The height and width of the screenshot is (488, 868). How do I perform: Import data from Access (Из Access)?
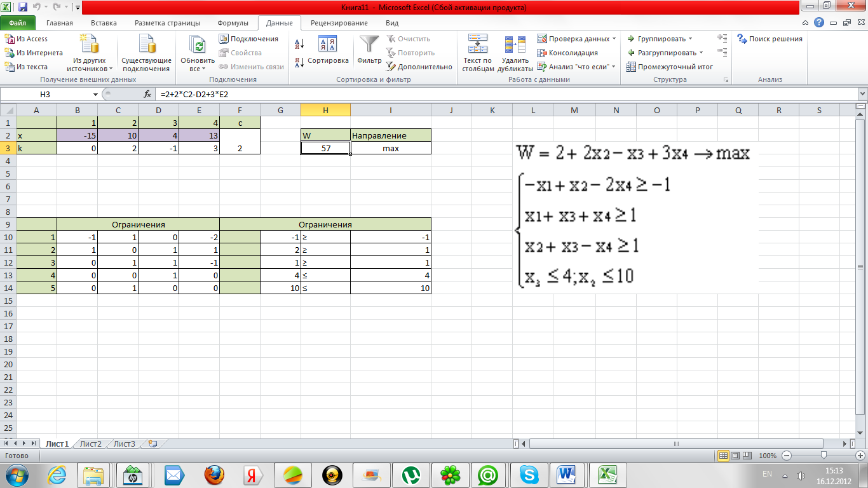[x=27, y=39]
